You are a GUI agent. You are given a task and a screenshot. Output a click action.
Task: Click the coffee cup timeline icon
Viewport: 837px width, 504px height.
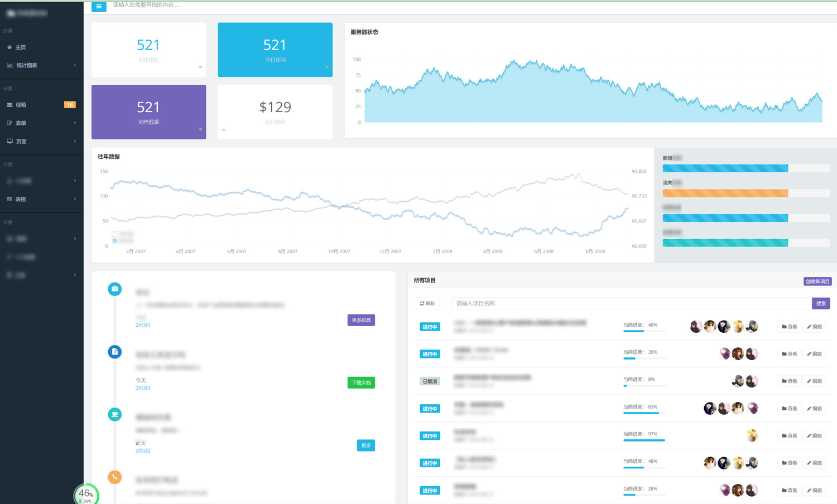115,414
